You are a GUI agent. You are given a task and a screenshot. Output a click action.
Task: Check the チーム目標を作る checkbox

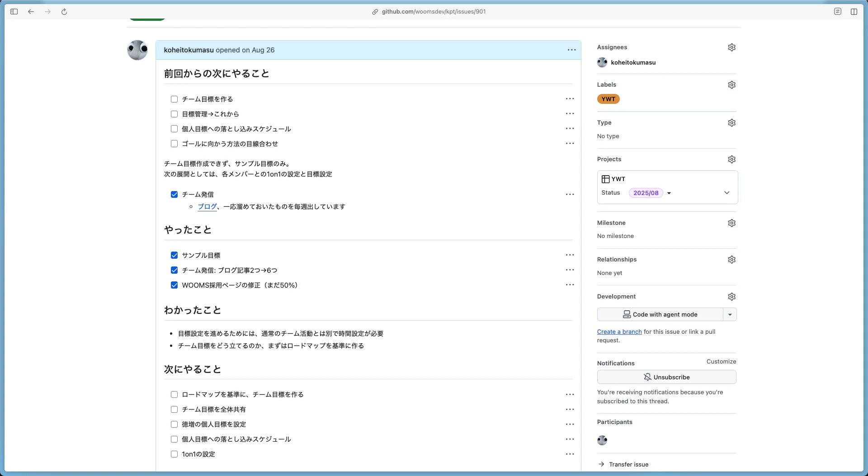(x=174, y=99)
